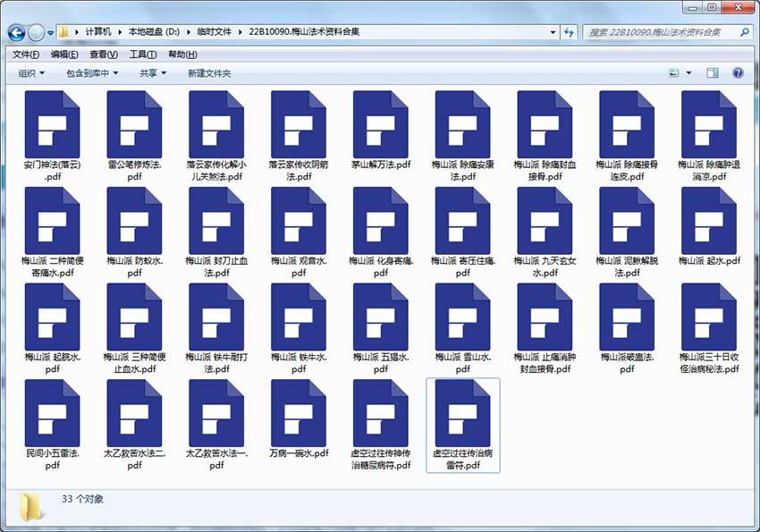Click 临时文件 breadcrumb segment

point(215,32)
